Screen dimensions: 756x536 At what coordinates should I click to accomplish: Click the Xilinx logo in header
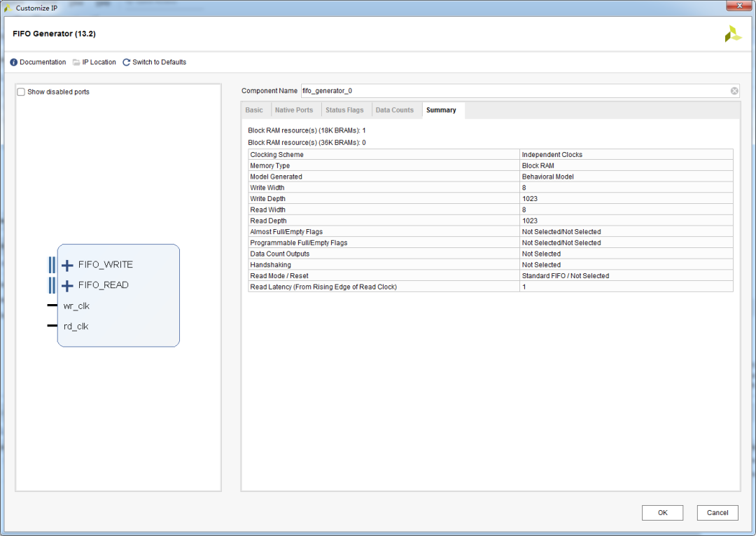pyautogui.click(x=733, y=34)
